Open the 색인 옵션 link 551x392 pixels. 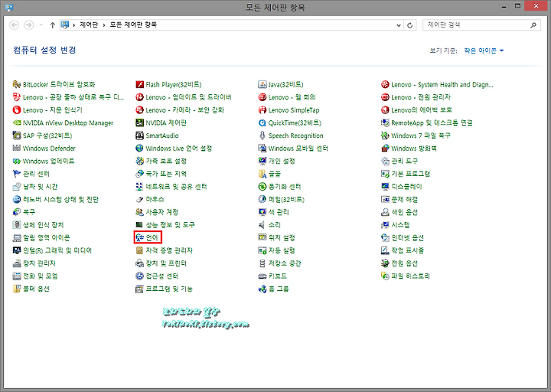[x=405, y=212]
